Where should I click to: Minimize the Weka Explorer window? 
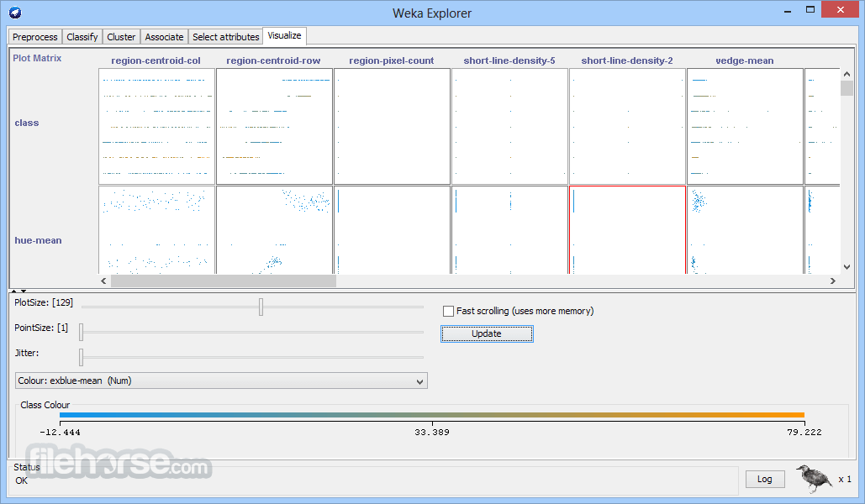tap(788, 10)
